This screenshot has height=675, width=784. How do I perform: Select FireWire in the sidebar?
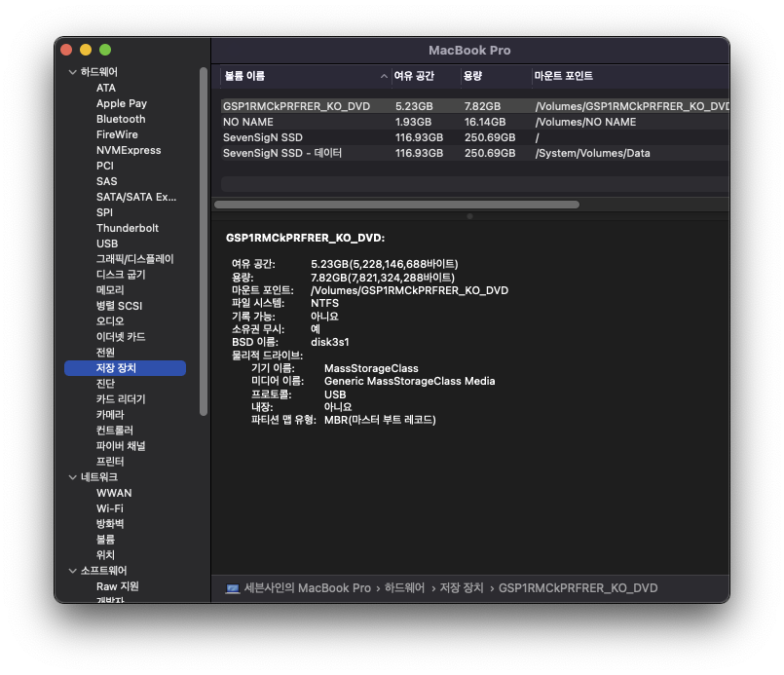tap(117, 134)
